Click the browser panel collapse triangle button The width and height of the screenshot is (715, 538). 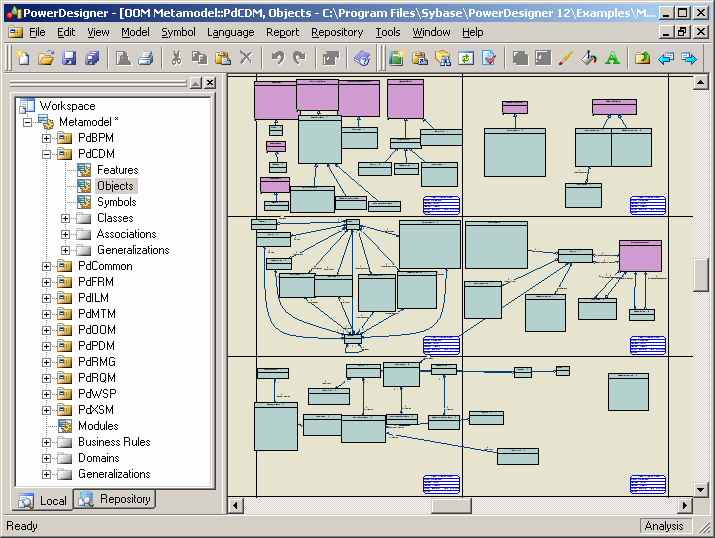pos(196,83)
